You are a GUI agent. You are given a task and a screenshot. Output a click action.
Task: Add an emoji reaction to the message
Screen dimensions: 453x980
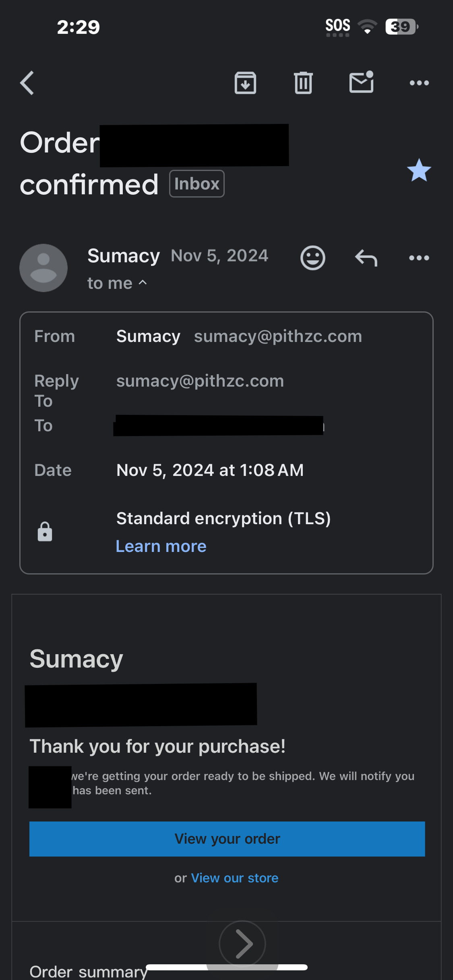coord(312,258)
